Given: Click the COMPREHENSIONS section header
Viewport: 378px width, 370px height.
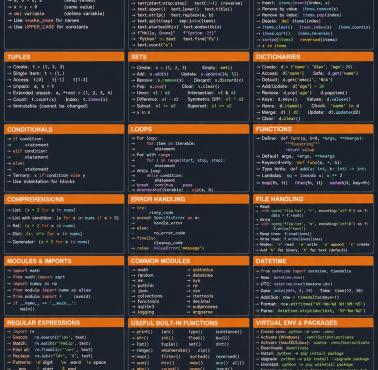Looking at the screenshot, I should point(64,199).
